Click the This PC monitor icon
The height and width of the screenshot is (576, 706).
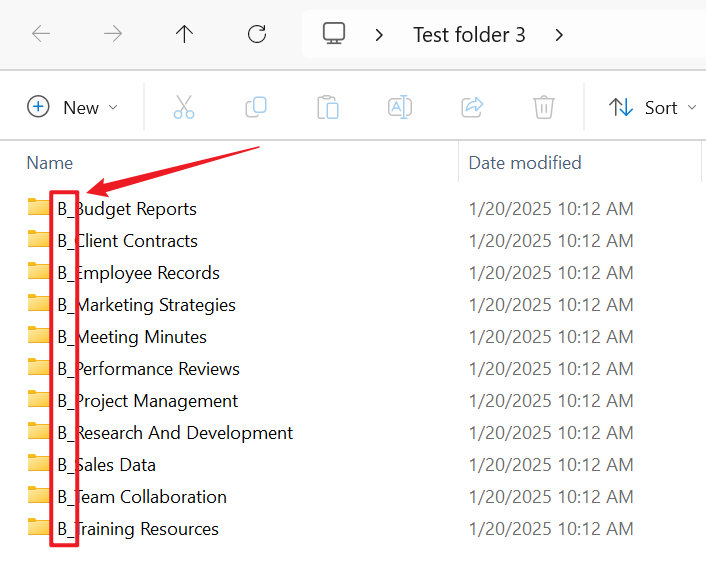click(x=334, y=34)
